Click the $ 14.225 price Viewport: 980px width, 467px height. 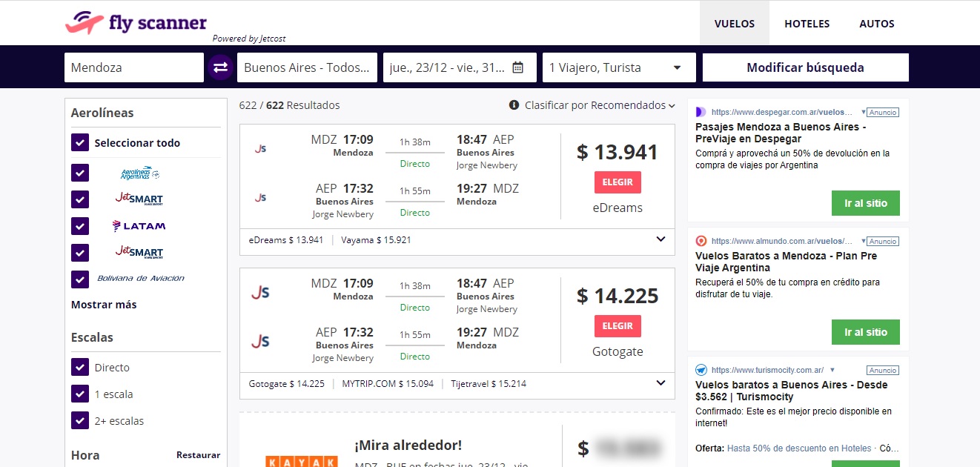click(x=618, y=296)
